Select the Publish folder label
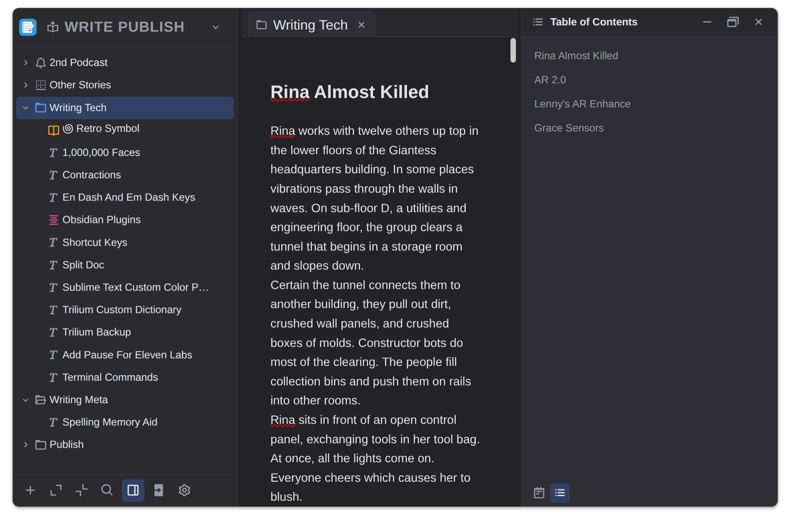This screenshot has width=791, height=532. pyautogui.click(x=67, y=444)
